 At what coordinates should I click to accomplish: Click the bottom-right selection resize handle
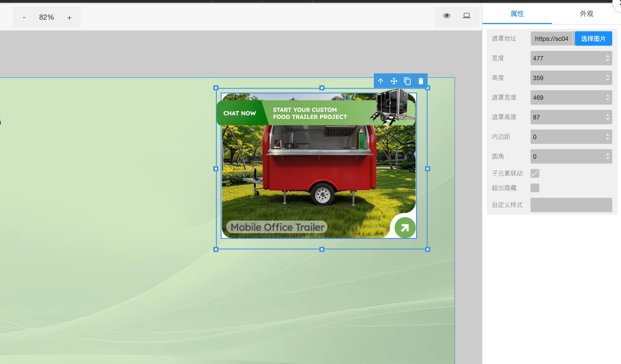[428, 249]
